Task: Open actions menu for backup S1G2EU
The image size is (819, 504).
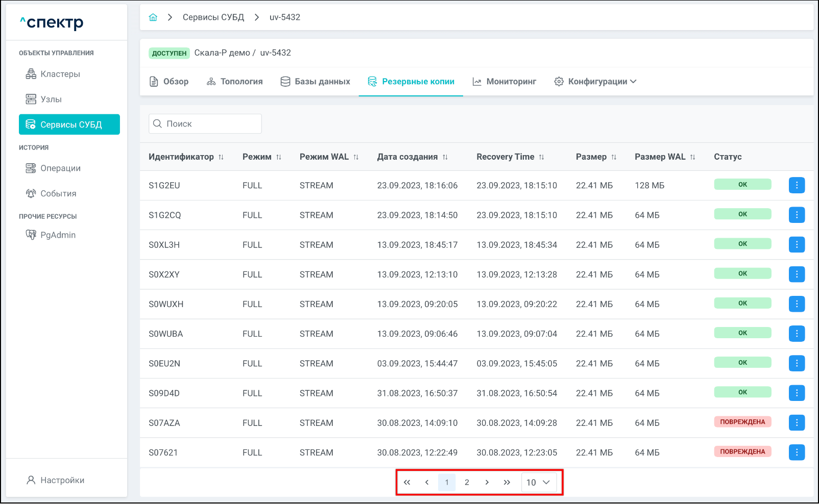Action: point(796,185)
